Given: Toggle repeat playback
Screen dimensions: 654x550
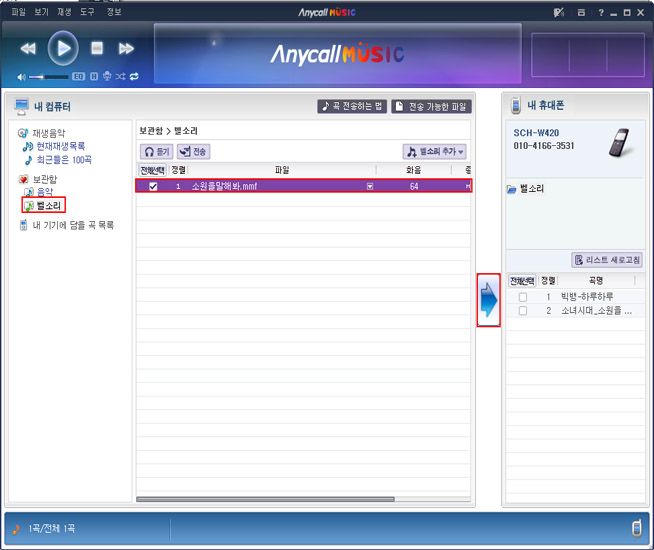Looking at the screenshot, I should pos(134,76).
